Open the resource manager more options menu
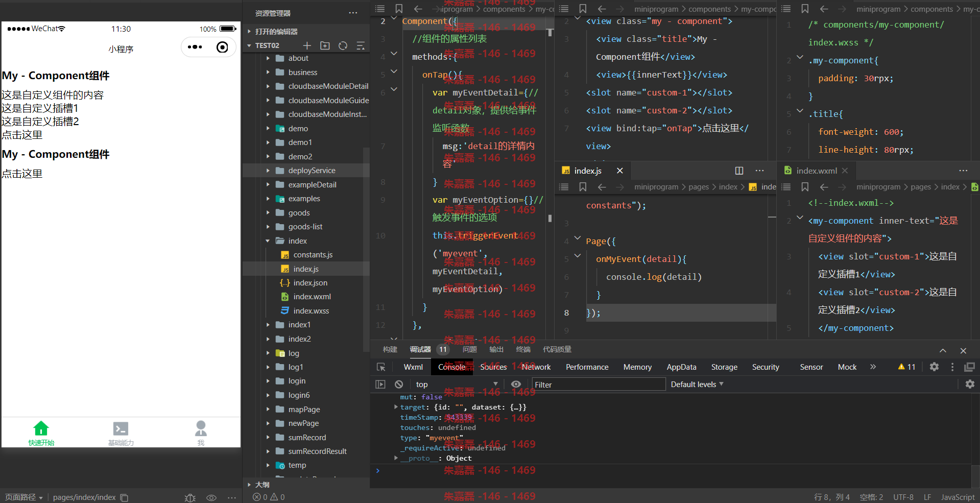Image resolution: width=980 pixels, height=503 pixels. [x=353, y=13]
